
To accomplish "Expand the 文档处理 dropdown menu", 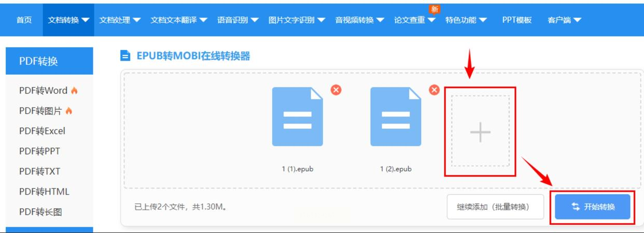I will (x=120, y=20).
